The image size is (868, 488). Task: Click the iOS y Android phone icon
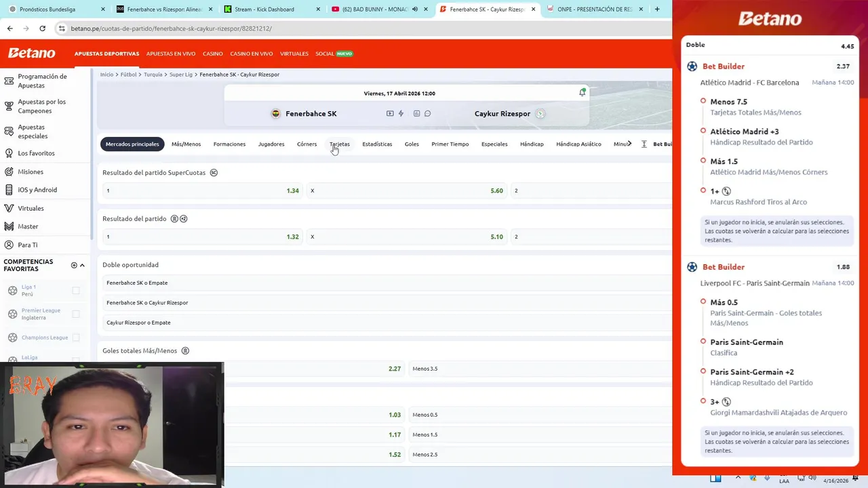[x=9, y=190]
